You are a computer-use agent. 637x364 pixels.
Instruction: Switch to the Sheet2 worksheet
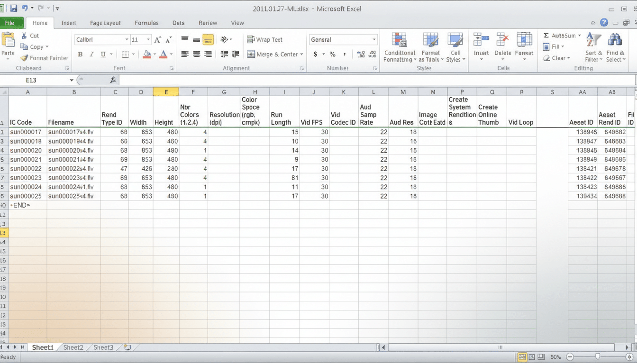coord(73,347)
